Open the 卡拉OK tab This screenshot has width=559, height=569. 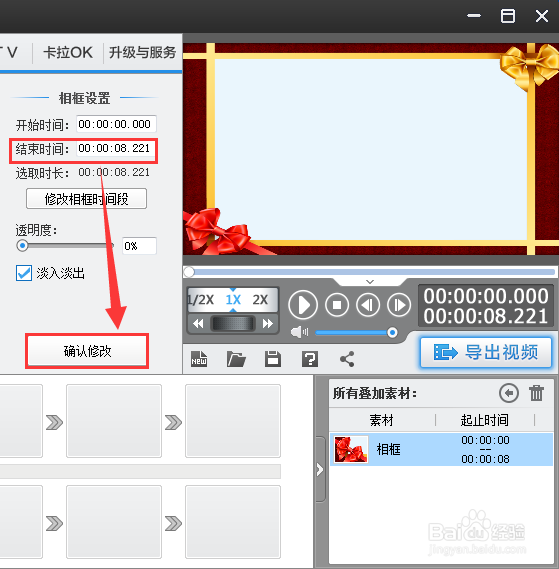[x=68, y=53]
